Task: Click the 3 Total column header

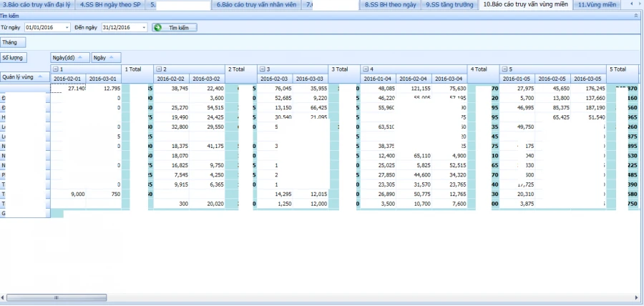Action: click(344, 74)
